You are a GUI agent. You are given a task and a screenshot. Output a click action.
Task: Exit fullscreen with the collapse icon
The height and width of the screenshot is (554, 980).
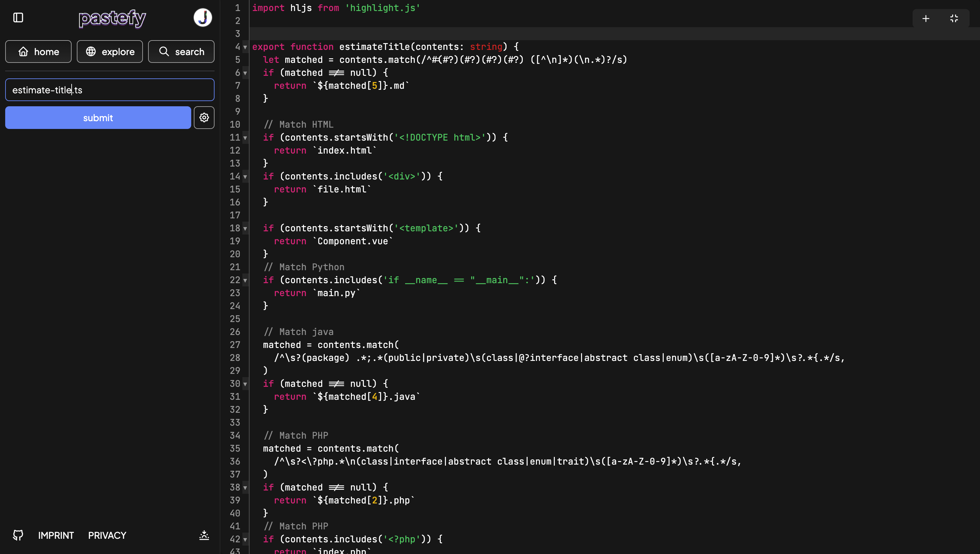coord(954,18)
